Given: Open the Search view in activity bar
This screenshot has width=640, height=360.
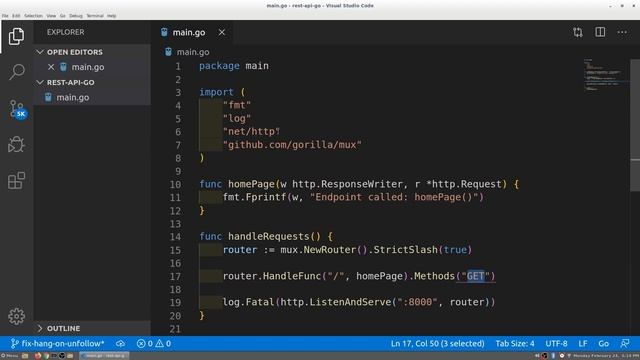Looking at the screenshot, I should click(16, 72).
